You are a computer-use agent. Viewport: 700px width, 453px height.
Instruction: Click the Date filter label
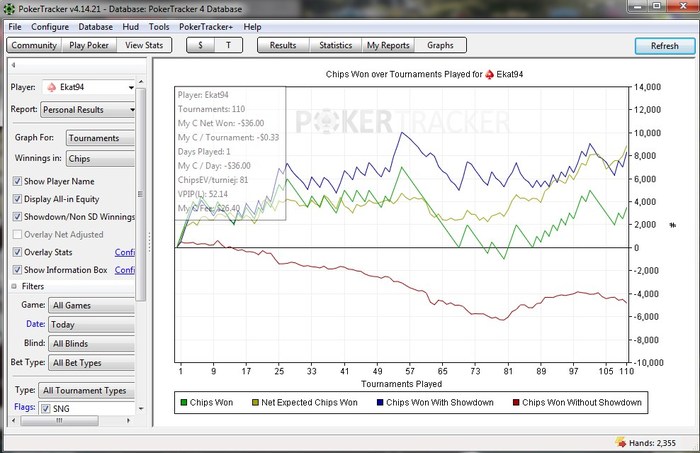click(x=35, y=324)
